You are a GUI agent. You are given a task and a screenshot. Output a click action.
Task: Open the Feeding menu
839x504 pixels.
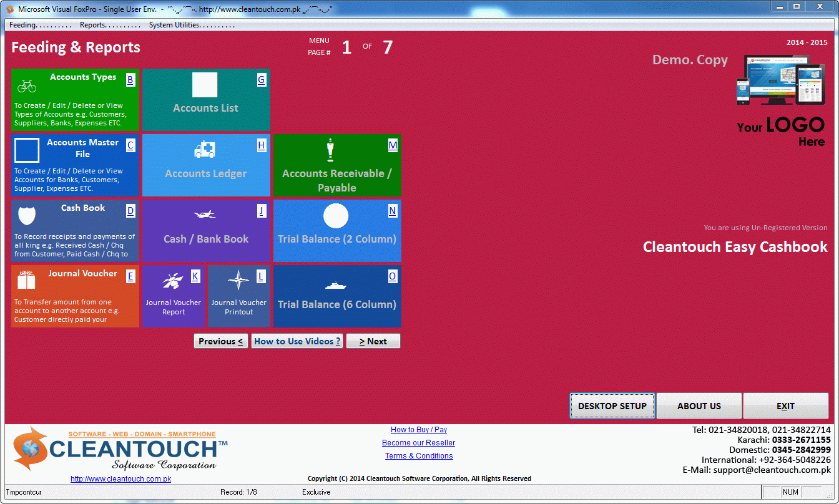[40, 25]
